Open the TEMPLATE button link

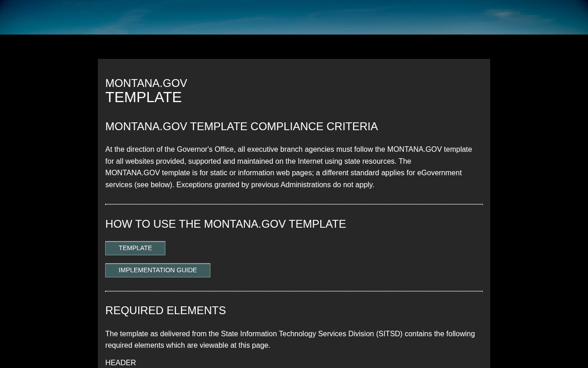point(135,248)
